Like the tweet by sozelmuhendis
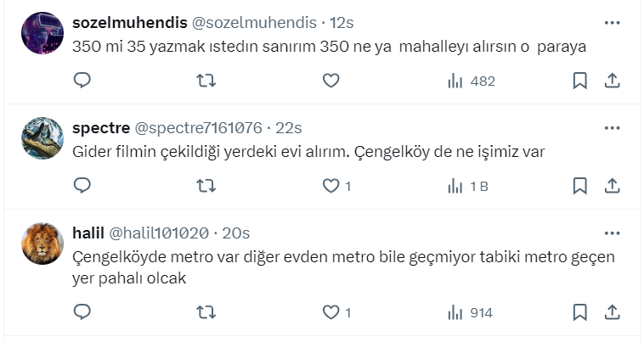The height and width of the screenshot is (342, 644). 331,81
